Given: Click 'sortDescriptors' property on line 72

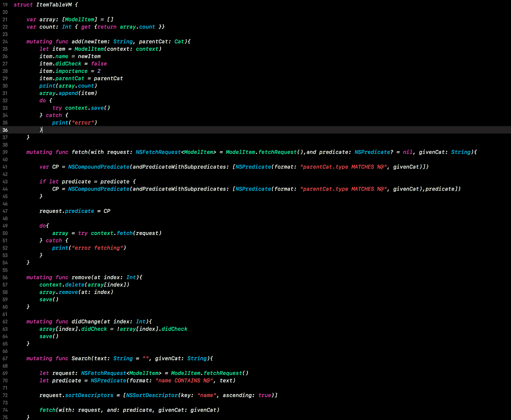Looking at the screenshot, I should pyautogui.click(x=89, y=396).
